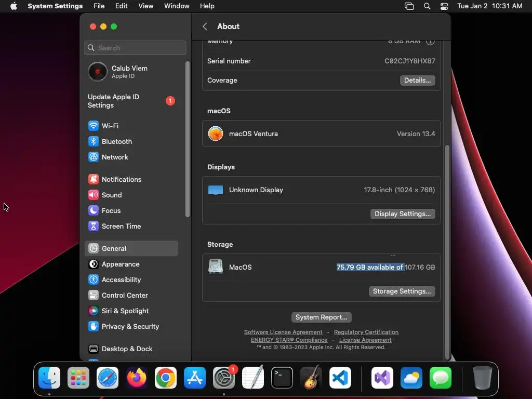Open Messages from the Dock
The height and width of the screenshot is (399, 532).
click(x=441, y=378)
